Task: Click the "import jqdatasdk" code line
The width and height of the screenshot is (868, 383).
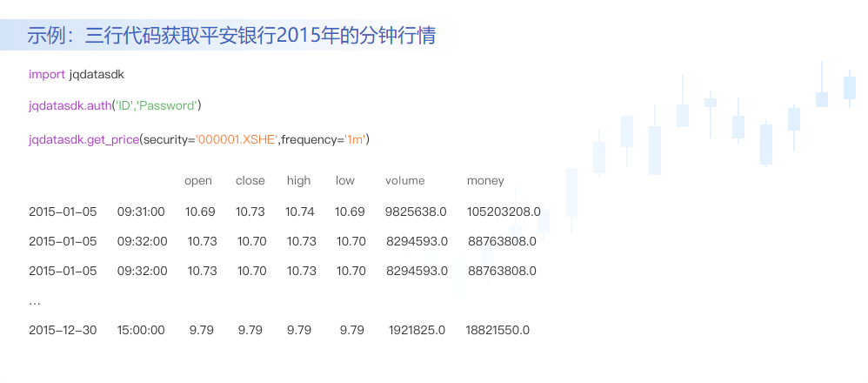Action: coord(77,75)
